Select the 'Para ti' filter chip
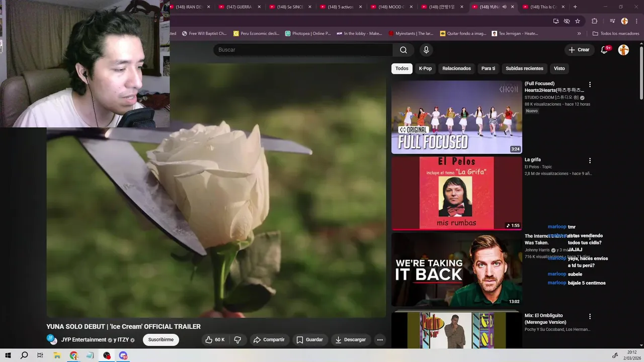This screenshot has height=362, width=644. [x=488, y=68]
